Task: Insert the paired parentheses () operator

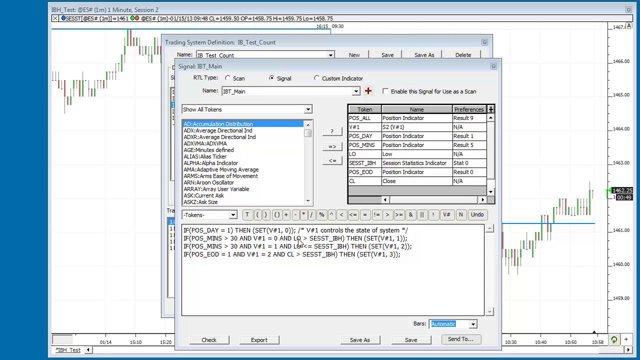Action: pos(277,215)
